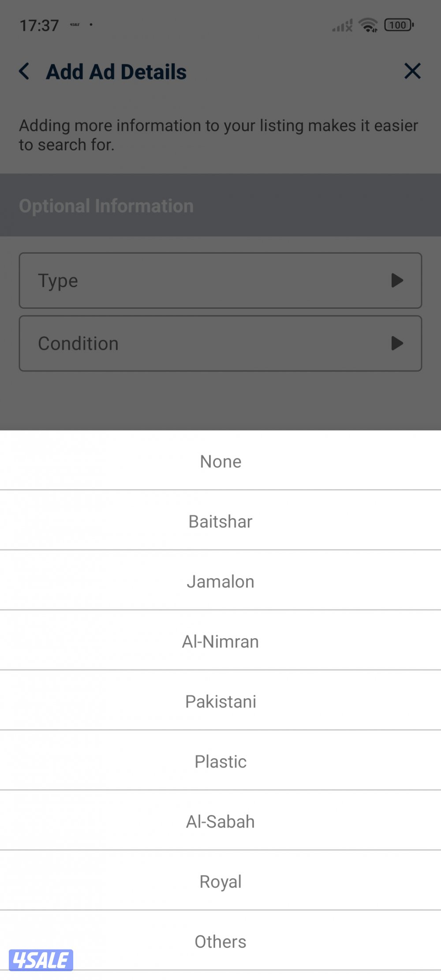
Task: Select the None option
Action: tap(220, 461)
